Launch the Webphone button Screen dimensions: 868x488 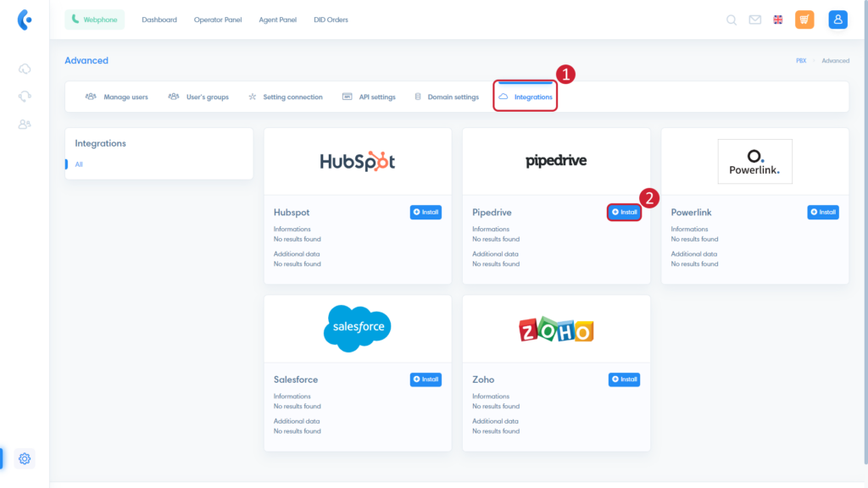(95, 20)
